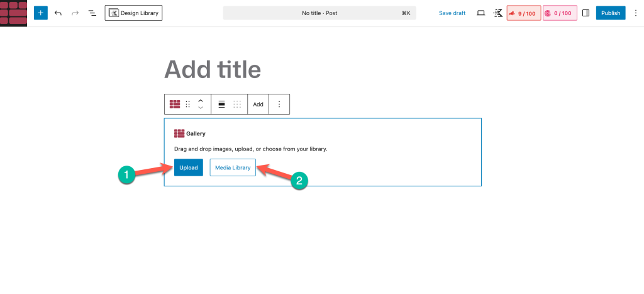
Task: Click the block drag handle dots
Action: (187, 105)
